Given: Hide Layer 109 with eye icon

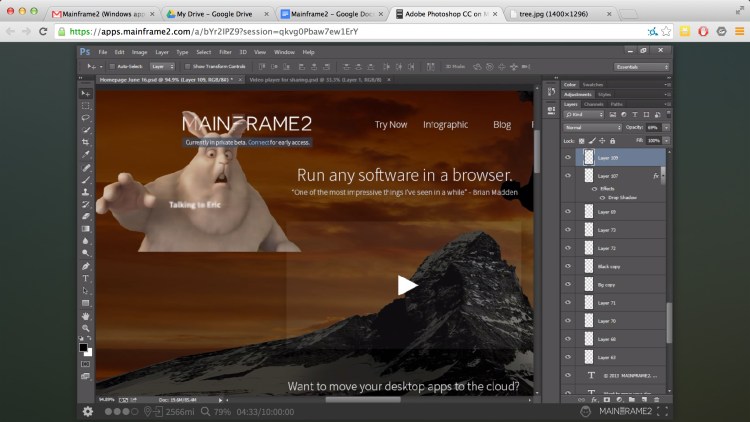Looking at the screenshot, I should tap(568, 157).
